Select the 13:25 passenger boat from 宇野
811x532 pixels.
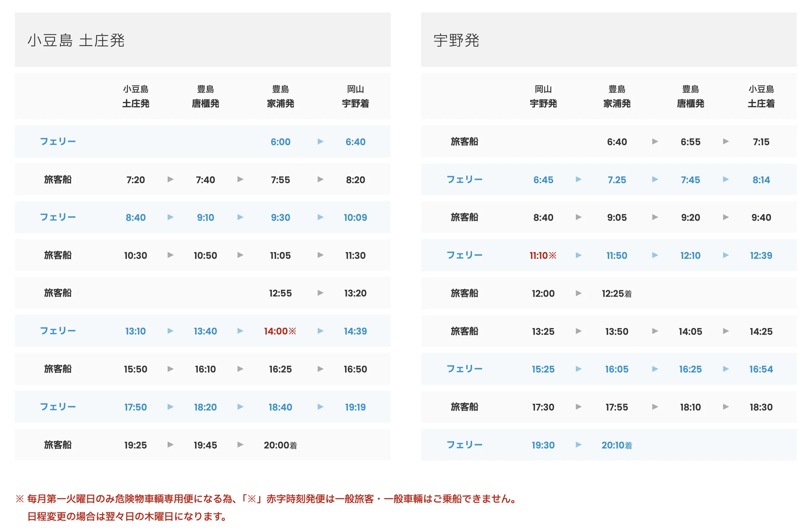pyautogui.click(x=543, y=331)
